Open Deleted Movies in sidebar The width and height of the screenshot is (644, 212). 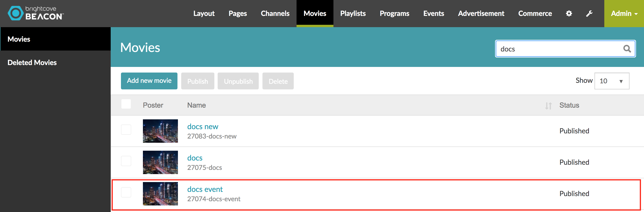point(32,62)
